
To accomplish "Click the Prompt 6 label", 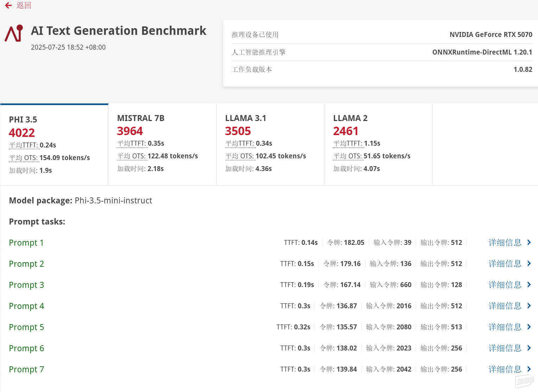I will (26, 348).
